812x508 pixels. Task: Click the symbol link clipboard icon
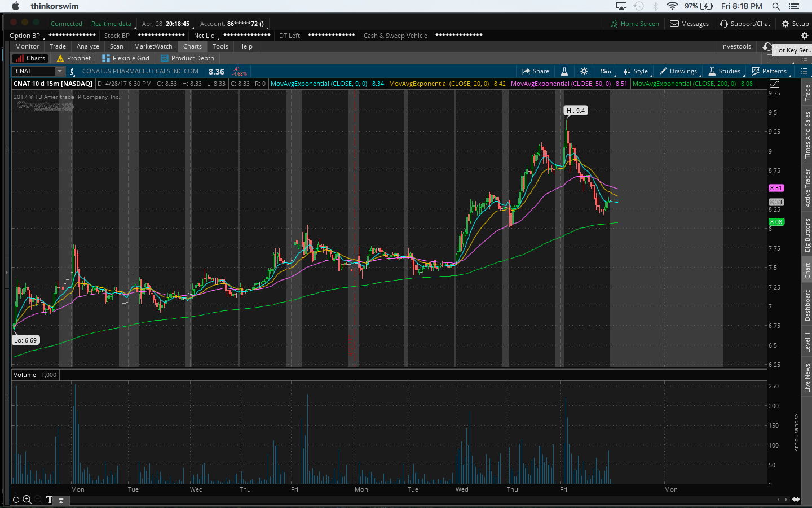coord(72,71)
